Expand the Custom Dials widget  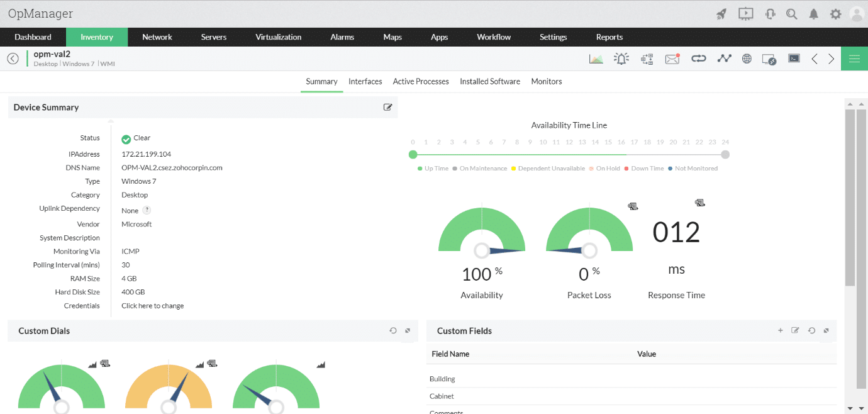click(408, 330)
